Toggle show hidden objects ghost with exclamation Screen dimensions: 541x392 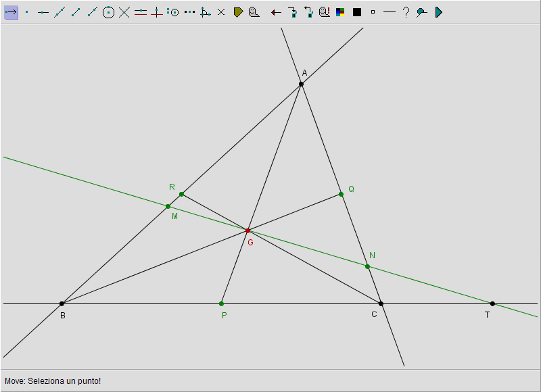pos(325,12)
